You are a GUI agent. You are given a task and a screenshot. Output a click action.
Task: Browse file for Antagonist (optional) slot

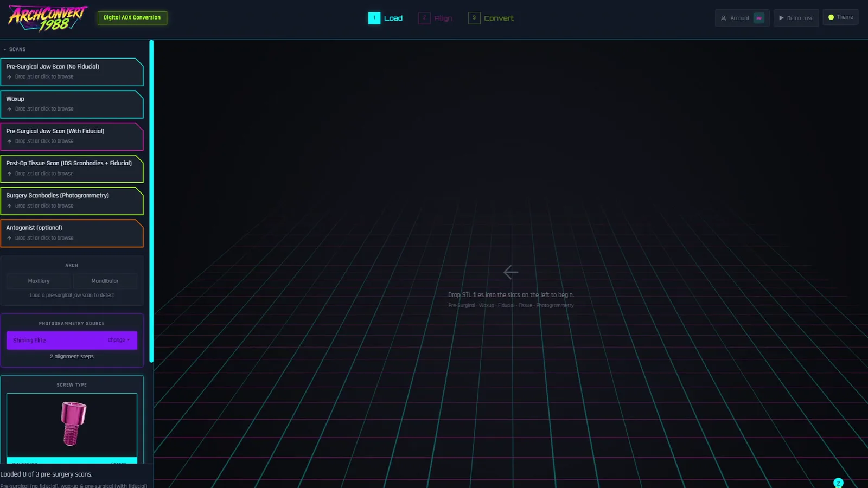[72, 233]
